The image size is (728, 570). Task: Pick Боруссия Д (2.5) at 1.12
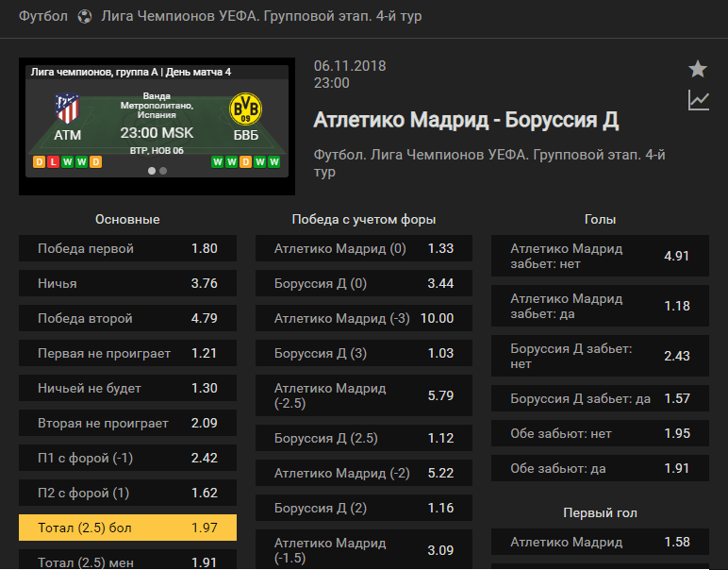[364, 438]
